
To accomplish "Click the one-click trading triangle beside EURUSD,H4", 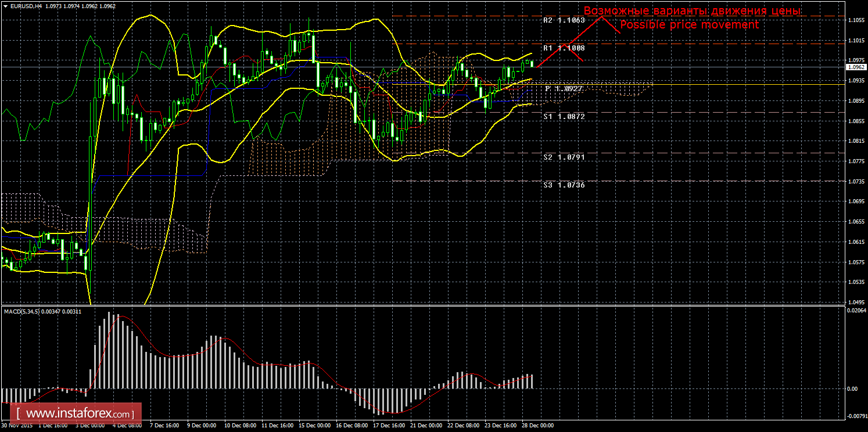I will 5,5.
